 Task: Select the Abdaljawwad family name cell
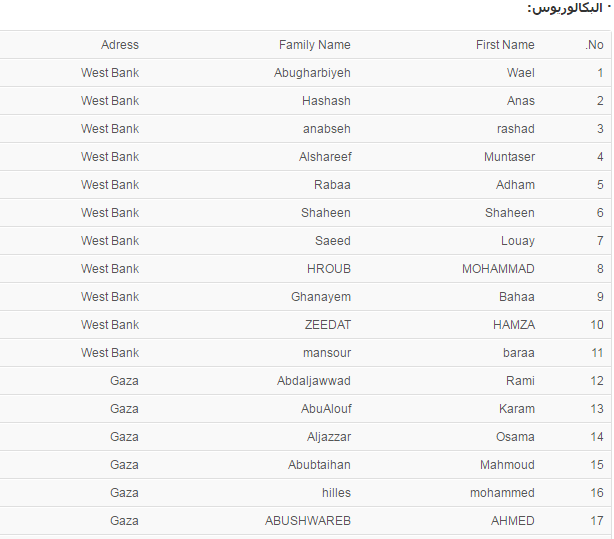coord(314,381)
